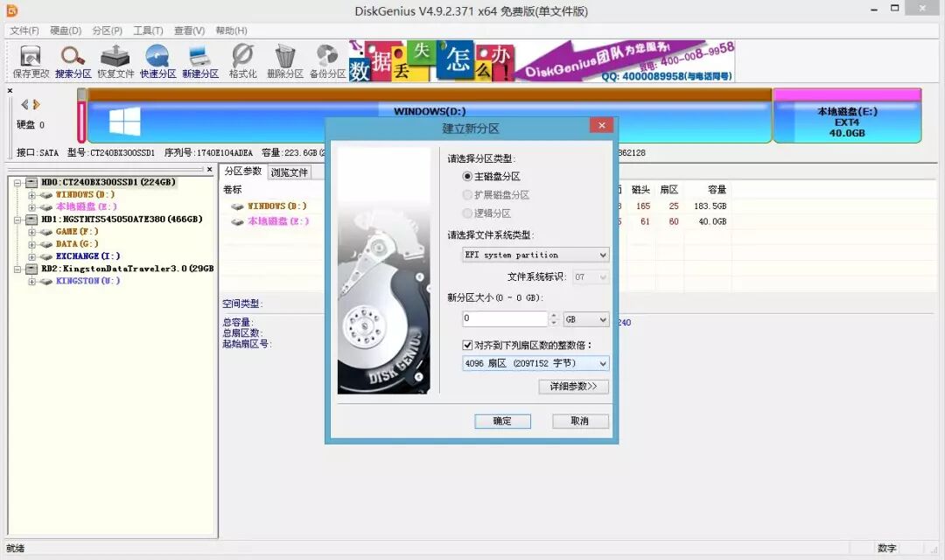Select the 本地磁盘(E:) EXT4 partition block

[847, 115]
